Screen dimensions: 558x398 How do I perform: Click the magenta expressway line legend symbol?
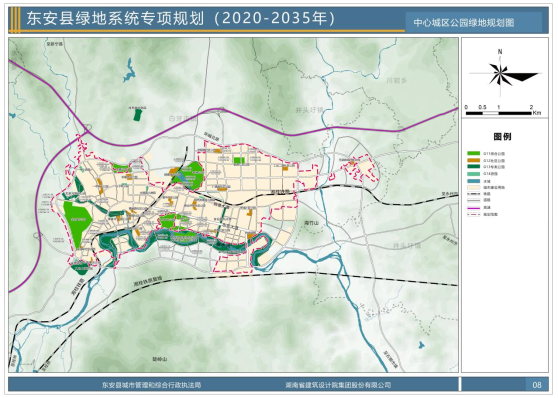(474, 208)
